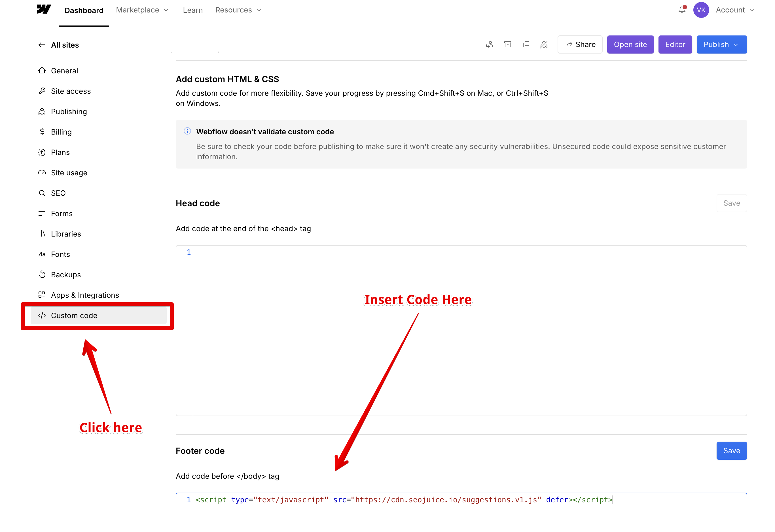
Task: Expand the Resources menu chevron
Action: click(x=259, y=10)
